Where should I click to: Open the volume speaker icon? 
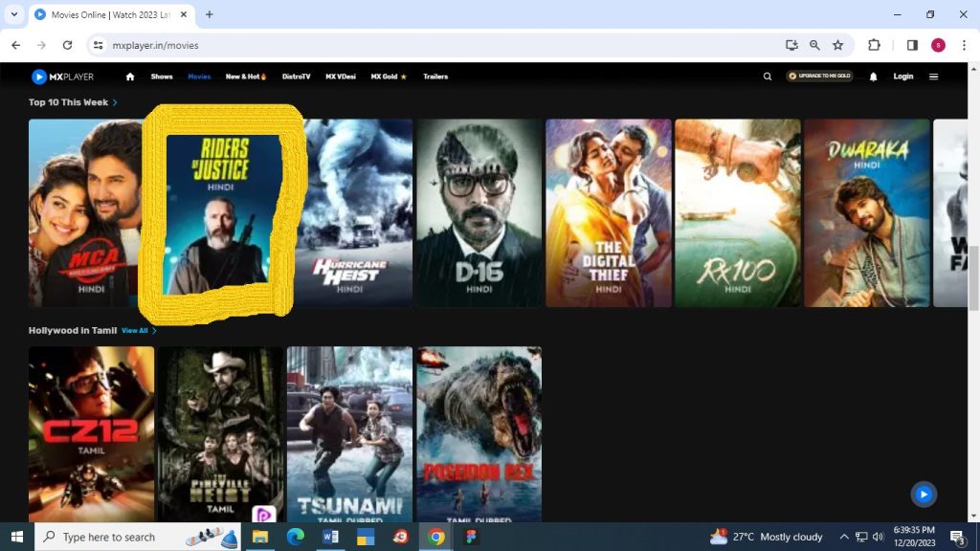point(879,537)
